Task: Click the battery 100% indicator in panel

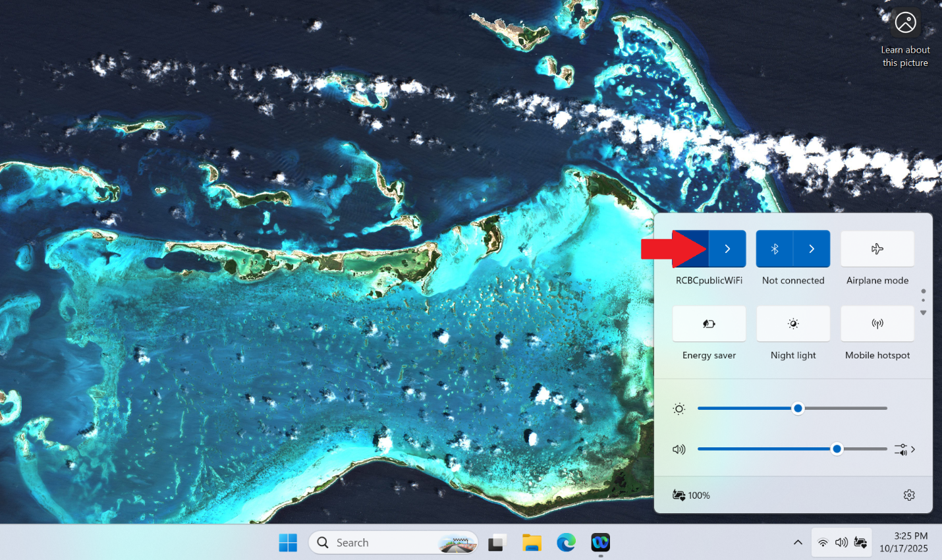Action: coord(691,495)
